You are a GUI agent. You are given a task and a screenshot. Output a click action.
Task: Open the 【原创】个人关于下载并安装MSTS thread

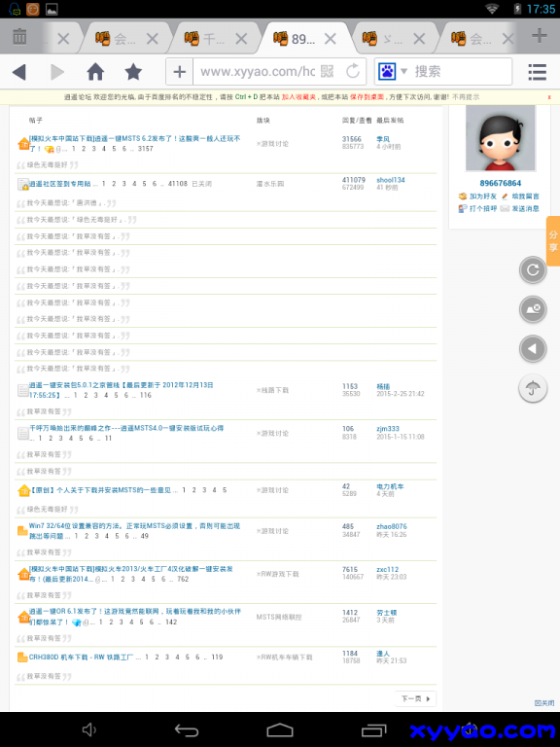pyautogui.click(x=101, y=490)
